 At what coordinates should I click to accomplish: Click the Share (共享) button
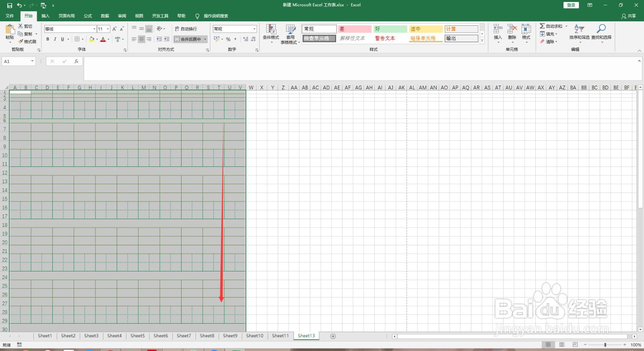(x=629, y=16)
